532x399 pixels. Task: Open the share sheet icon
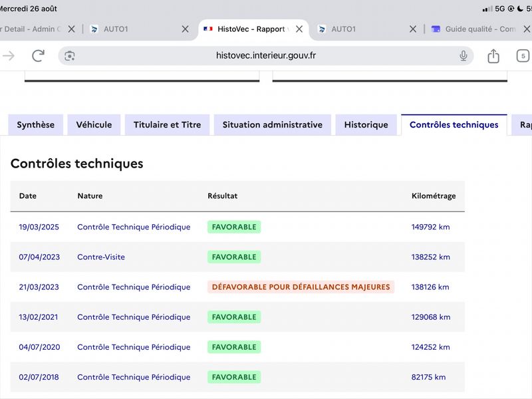click(493, 56)
